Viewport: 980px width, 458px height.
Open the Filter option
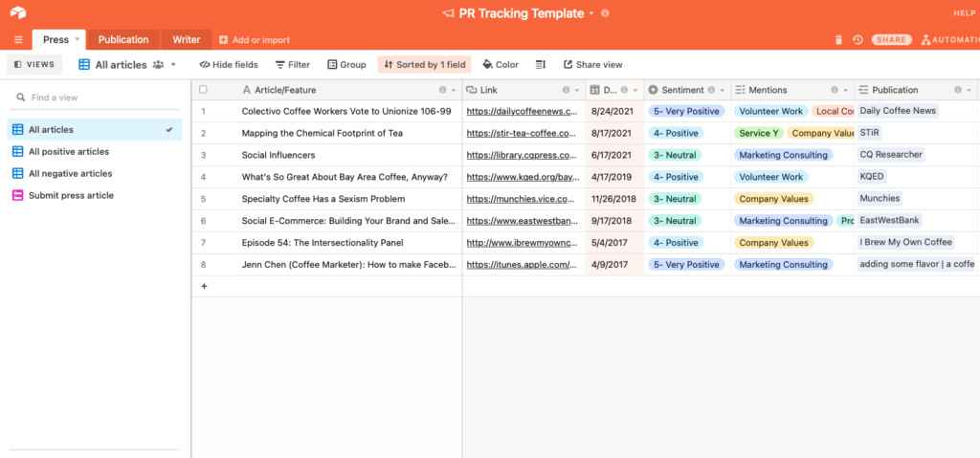(x=293, y=64)
